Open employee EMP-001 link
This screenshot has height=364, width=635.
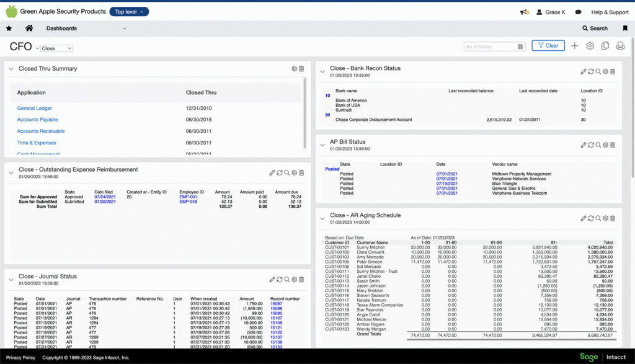(x=189, y=197)
